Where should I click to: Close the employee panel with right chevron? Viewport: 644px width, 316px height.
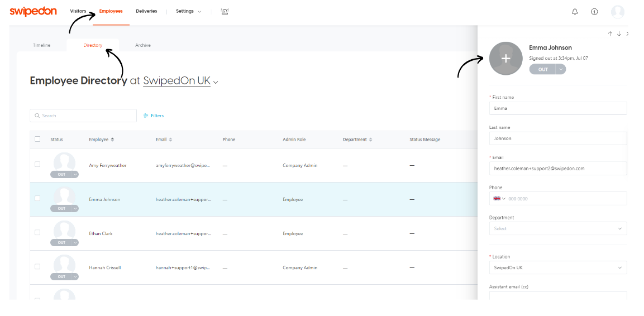(x=627, y=34)
